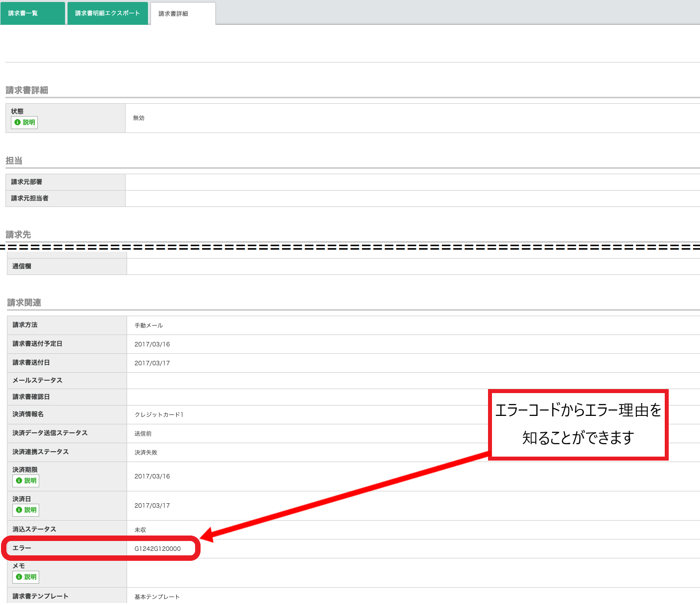
Task: Click the 説明 info button under メモ
Action: tap(26, 577)
